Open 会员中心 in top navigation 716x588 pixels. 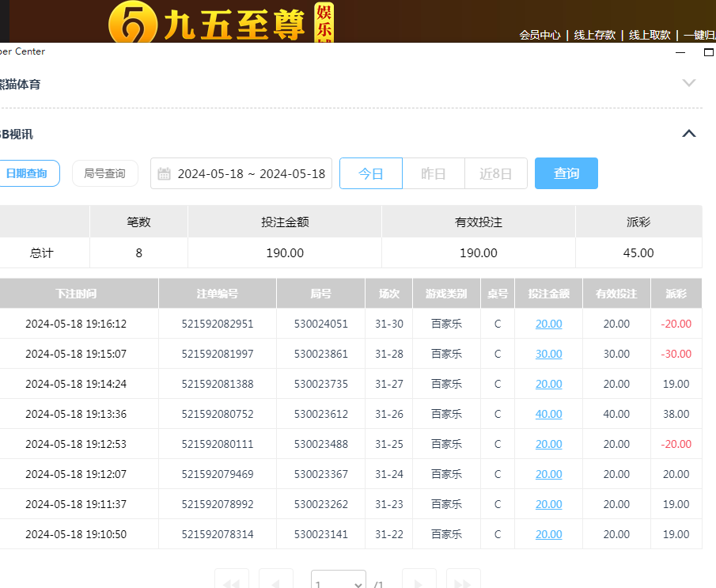pos(540,35)
